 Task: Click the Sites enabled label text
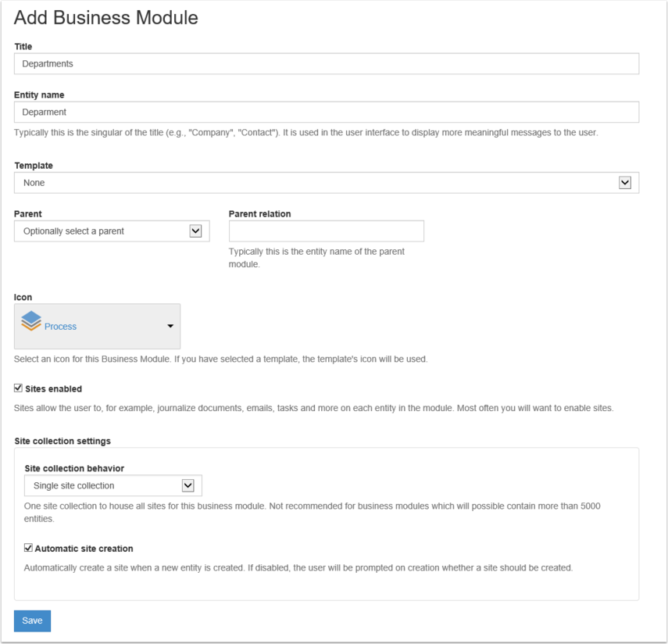[x=53, y=388]
